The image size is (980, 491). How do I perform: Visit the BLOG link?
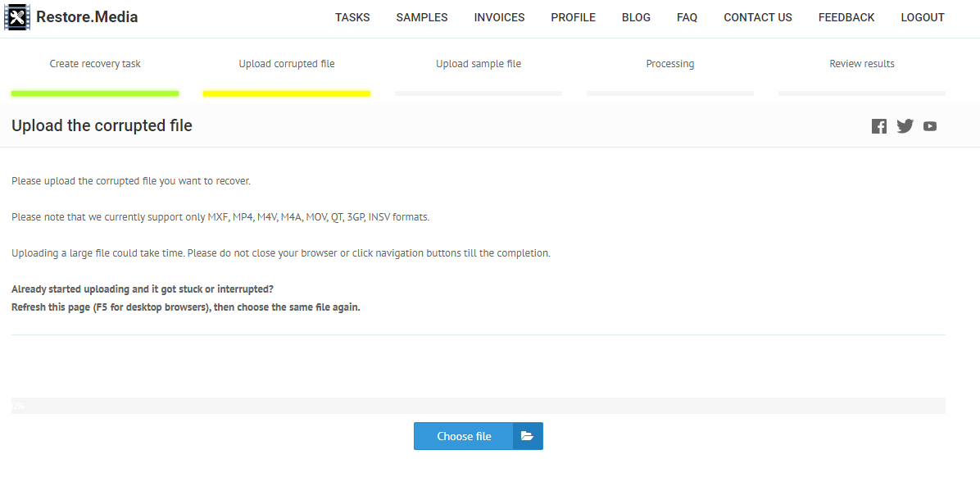click(x=636, y=17)
